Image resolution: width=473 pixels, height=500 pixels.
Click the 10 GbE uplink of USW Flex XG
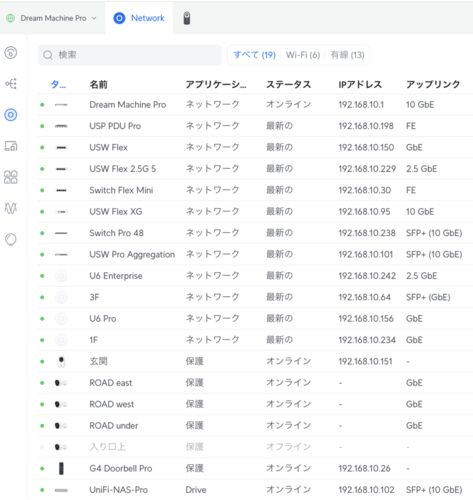[420, 212]
